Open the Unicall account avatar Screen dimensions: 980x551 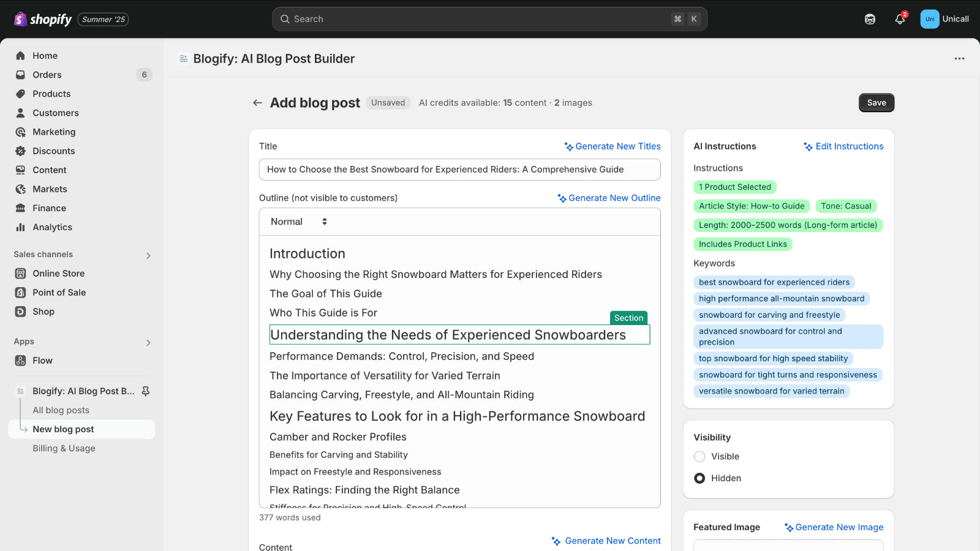[929, 19]
